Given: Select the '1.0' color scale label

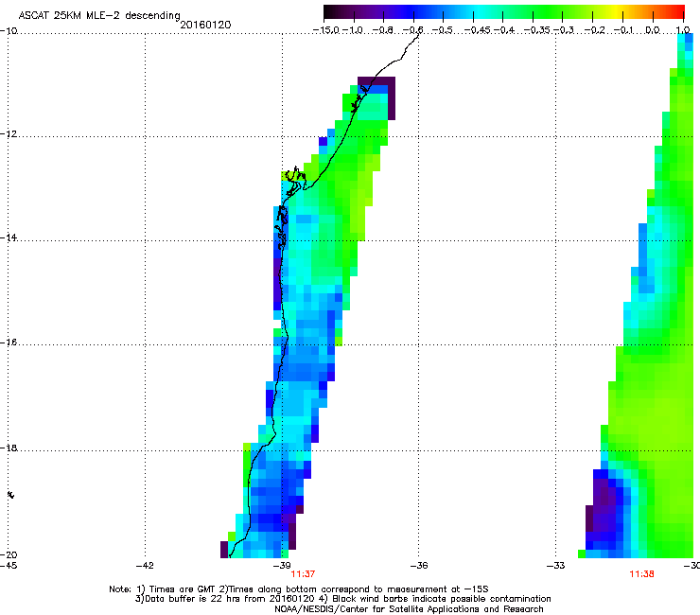Looking at the screenshot, I should (x=683, y=30).
